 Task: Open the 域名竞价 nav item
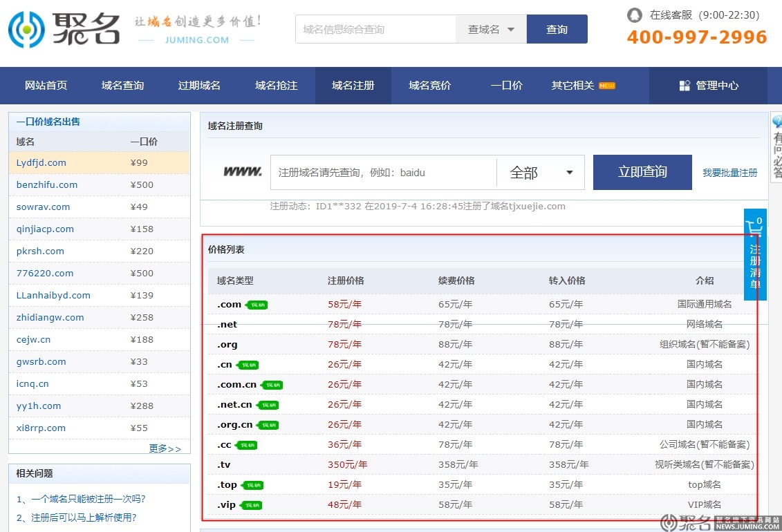pyautogui.click(x=430, y=86)
